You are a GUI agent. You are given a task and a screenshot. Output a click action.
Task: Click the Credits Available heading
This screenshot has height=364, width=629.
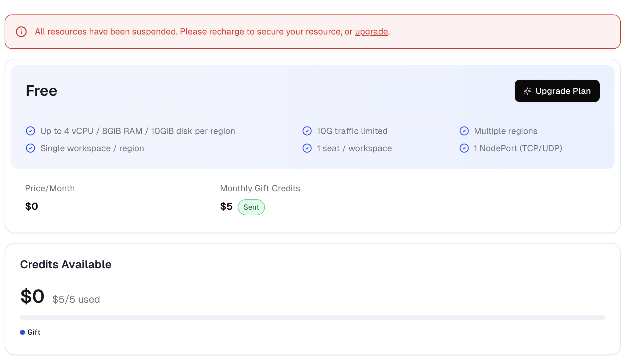pos(66,265)
